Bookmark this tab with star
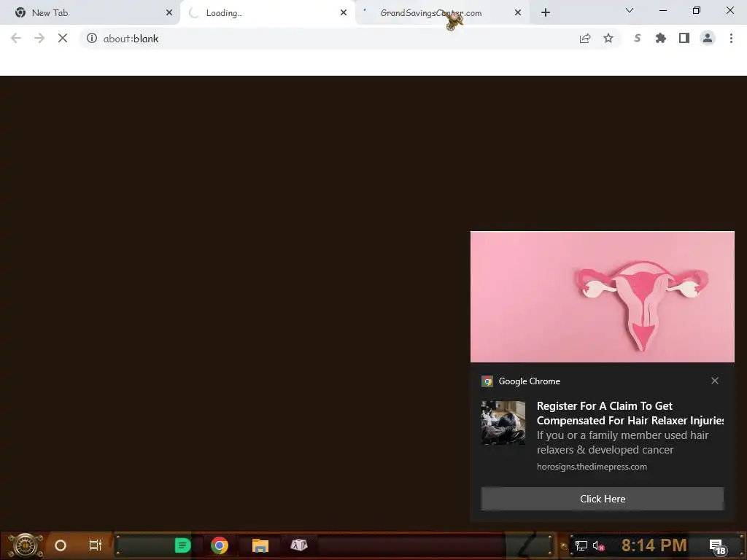 coord(608,38)
